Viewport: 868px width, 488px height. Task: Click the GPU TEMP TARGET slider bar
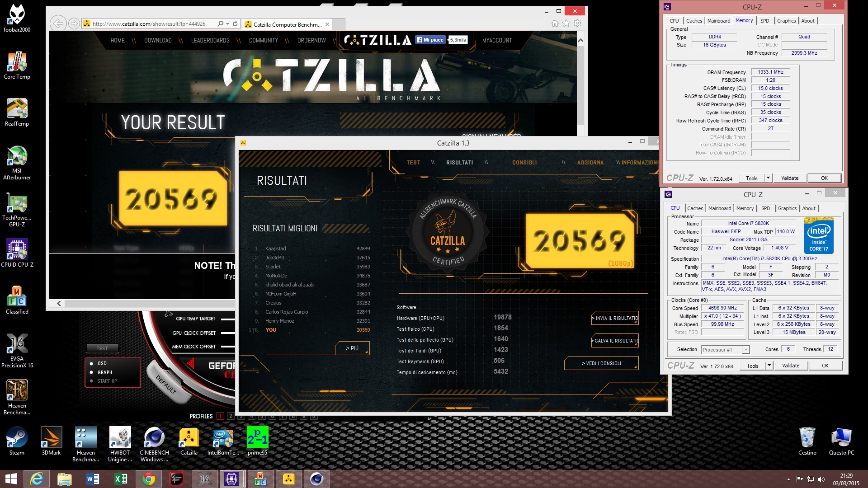[x=228, y=319]
